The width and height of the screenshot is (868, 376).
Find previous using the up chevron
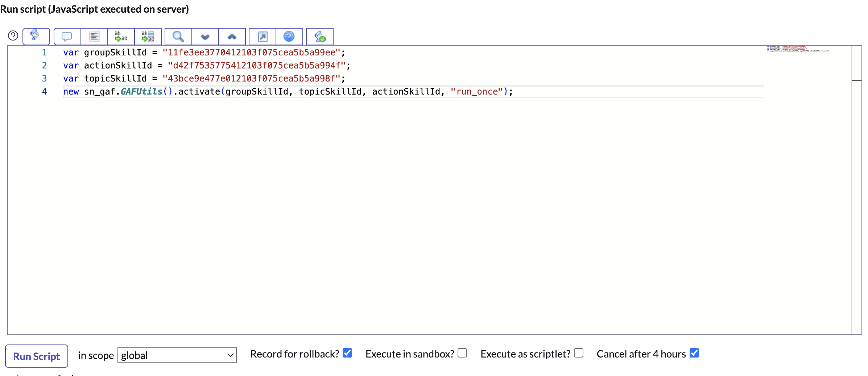(x=232, y=36)
